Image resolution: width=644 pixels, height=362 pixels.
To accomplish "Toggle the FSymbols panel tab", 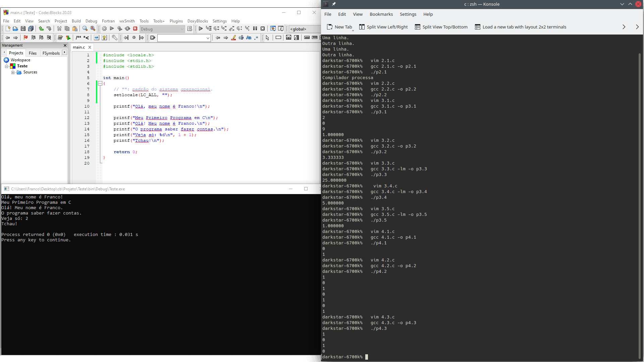I will 50,53.
